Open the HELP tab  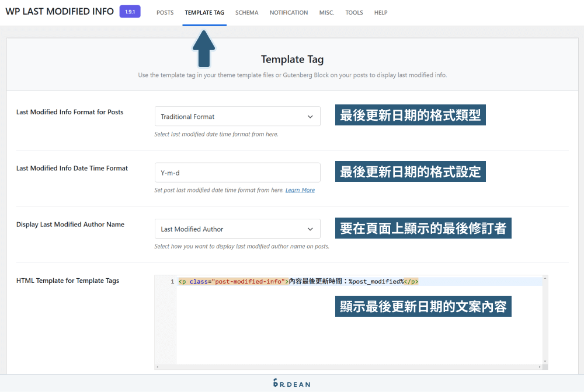coord(381,12)
